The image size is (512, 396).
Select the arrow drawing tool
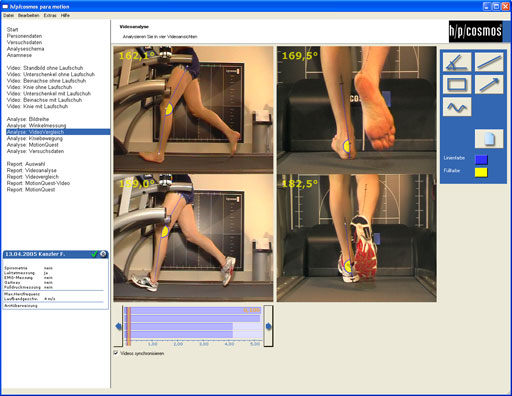click(489, 84)
